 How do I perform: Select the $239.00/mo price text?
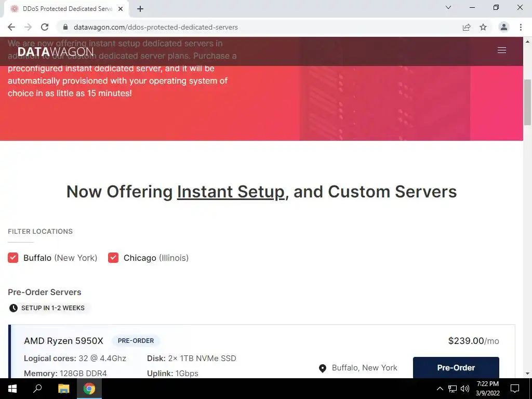coord(474,341)
